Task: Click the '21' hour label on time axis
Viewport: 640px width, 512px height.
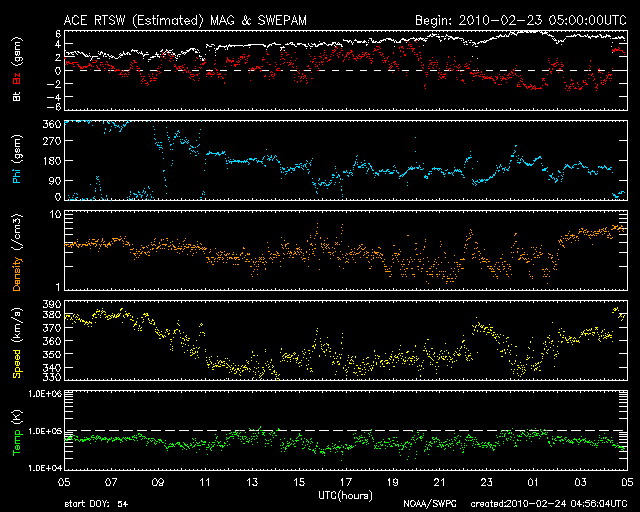Action: pos(440,483)
